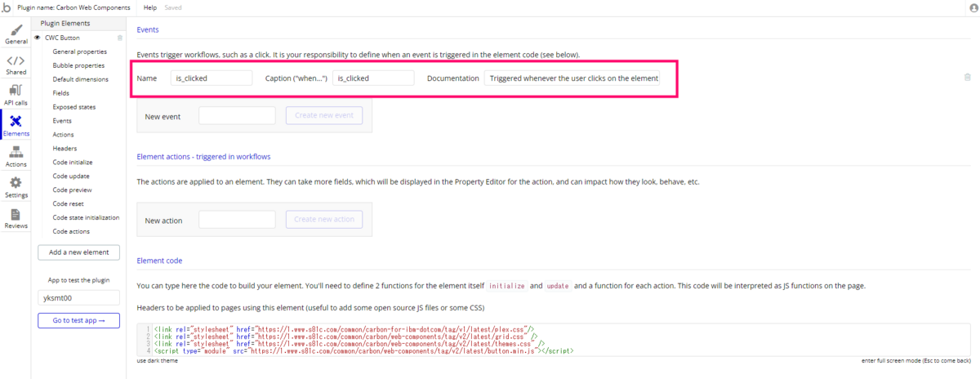Go to Bubble properties section
The width and height of the screenshot is (980, 379).
(x=78, y=65)
